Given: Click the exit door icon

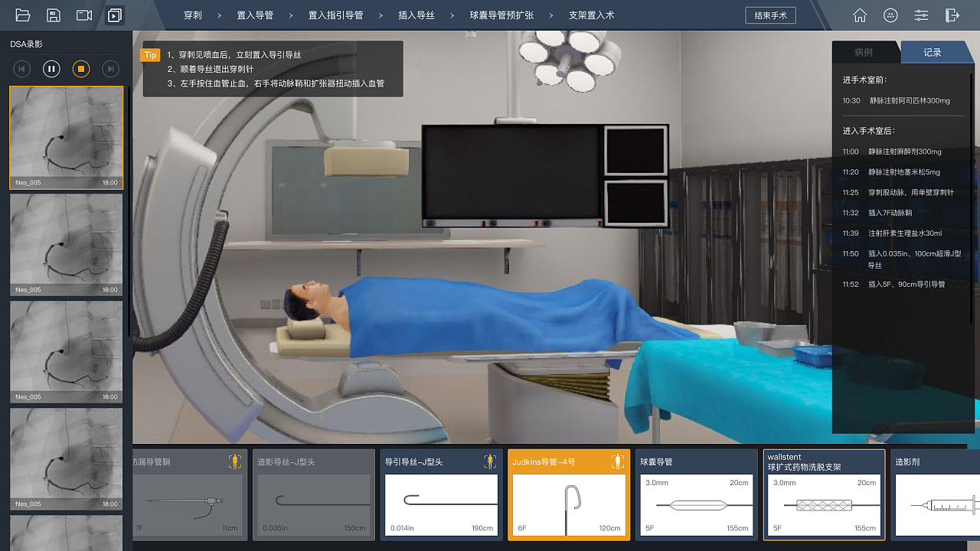Looking at the screenshot, I should click(x=952, y=15).
